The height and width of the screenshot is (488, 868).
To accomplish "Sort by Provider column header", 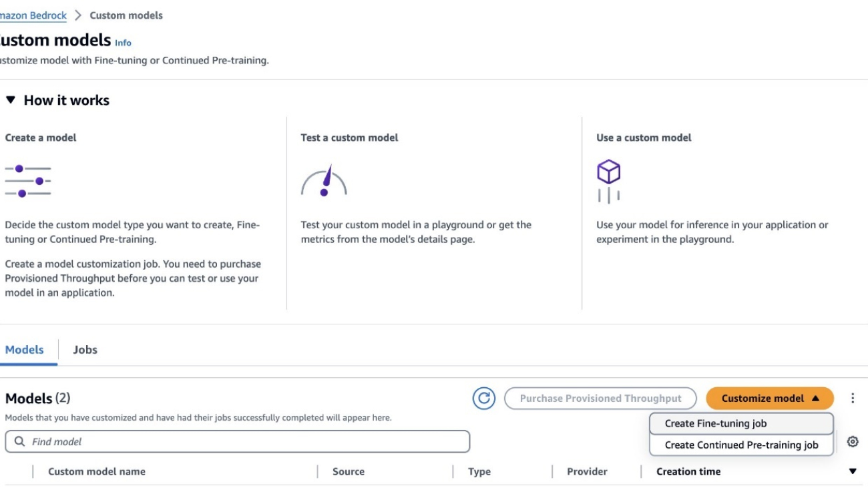I will (x=587, y=471).
